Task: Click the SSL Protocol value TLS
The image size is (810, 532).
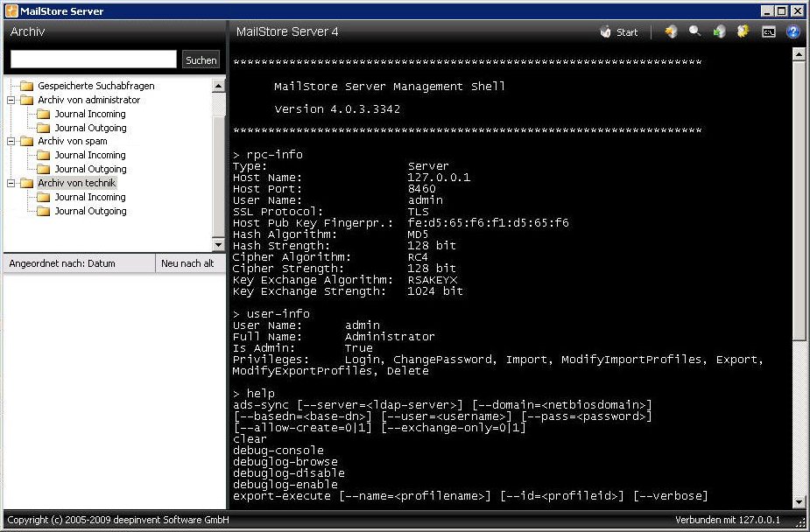Action: pyautogui.click(x=418, y=212)
